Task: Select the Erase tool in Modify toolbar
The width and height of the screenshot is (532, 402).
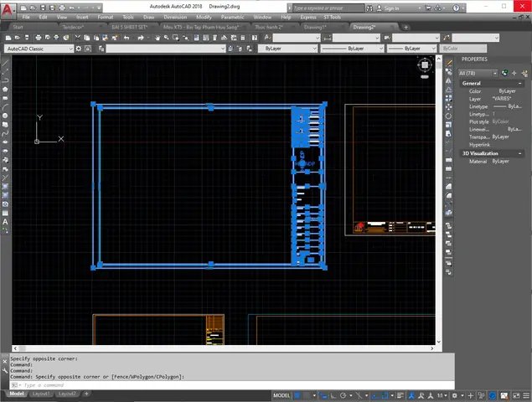Action: pos(448,63)
